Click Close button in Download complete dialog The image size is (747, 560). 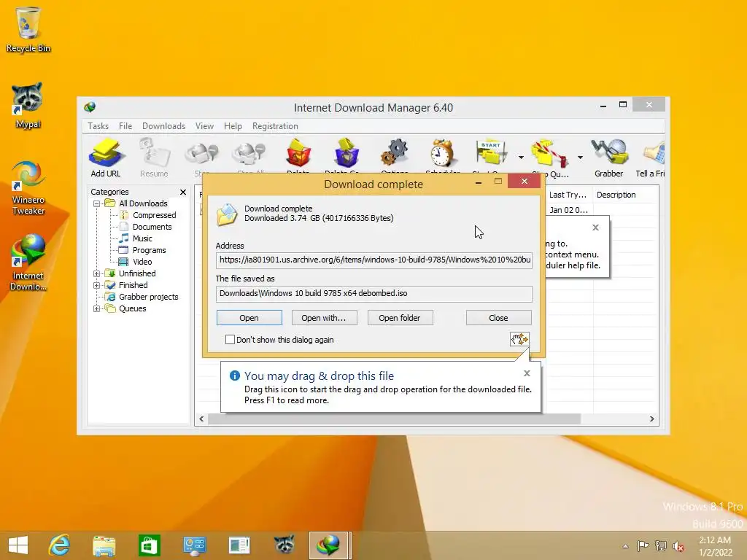[x=499, y=318]
